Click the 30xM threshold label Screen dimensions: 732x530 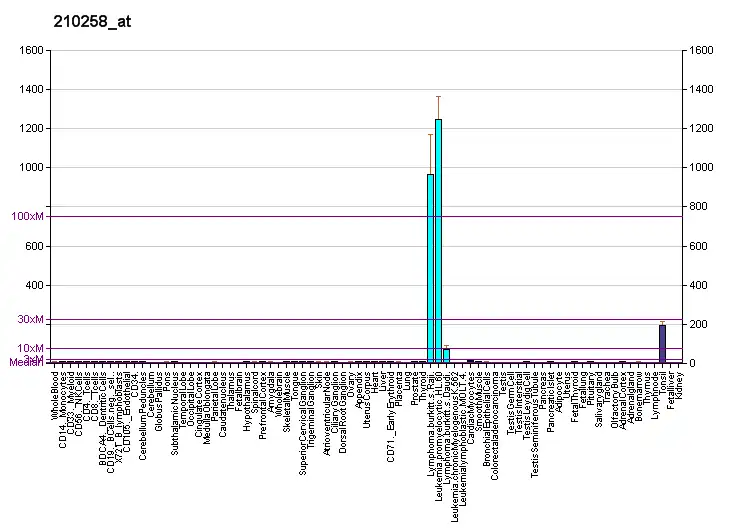pyautogui.click(x=31, y=320)
